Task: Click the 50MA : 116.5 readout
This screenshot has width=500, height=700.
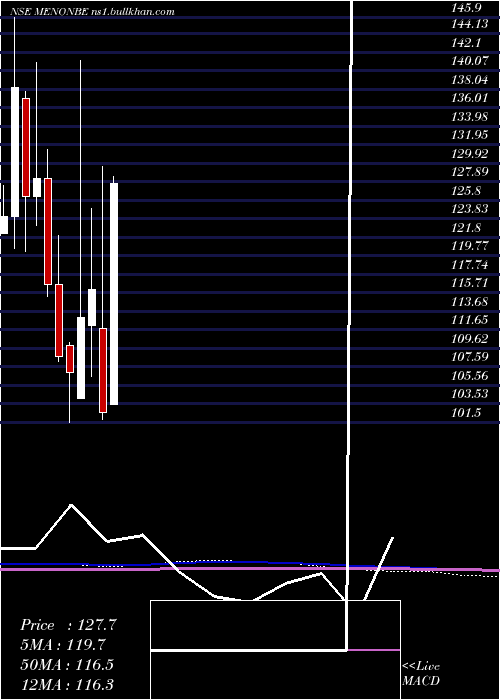Action: pos(67,665)
